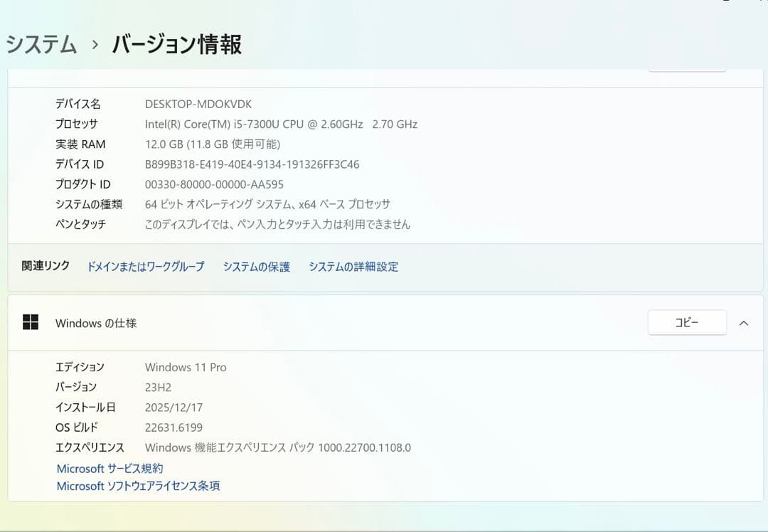Go back to システム via breadcrumb
The width and height of the screenshot is (768, 532).
click(40, 44)
